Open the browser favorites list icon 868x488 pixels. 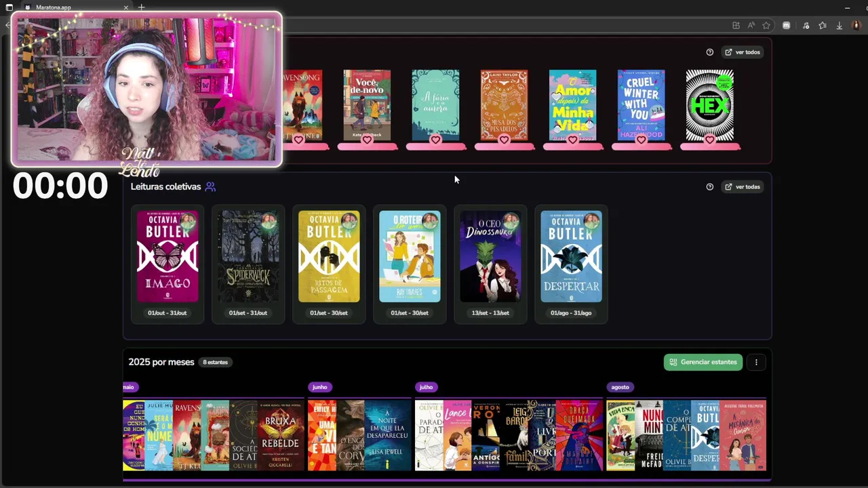[x=823, y=26]
